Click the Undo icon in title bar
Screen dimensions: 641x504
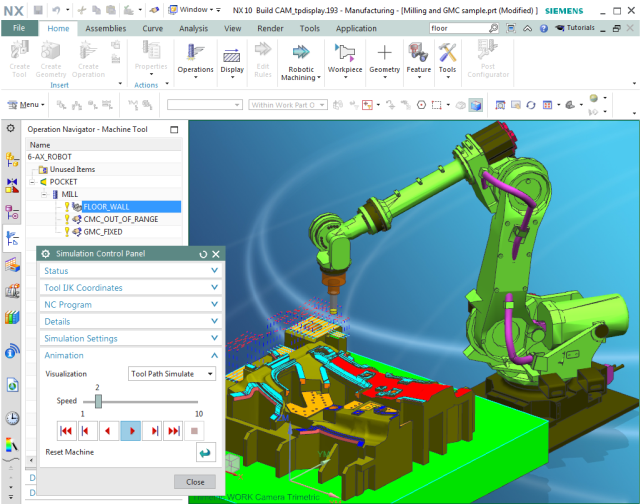coord(56,10)
